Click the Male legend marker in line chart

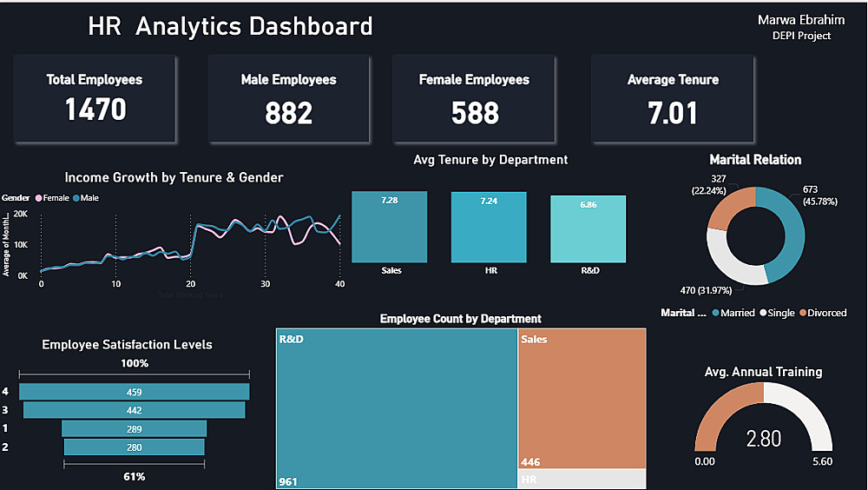(x=76, y=198)
